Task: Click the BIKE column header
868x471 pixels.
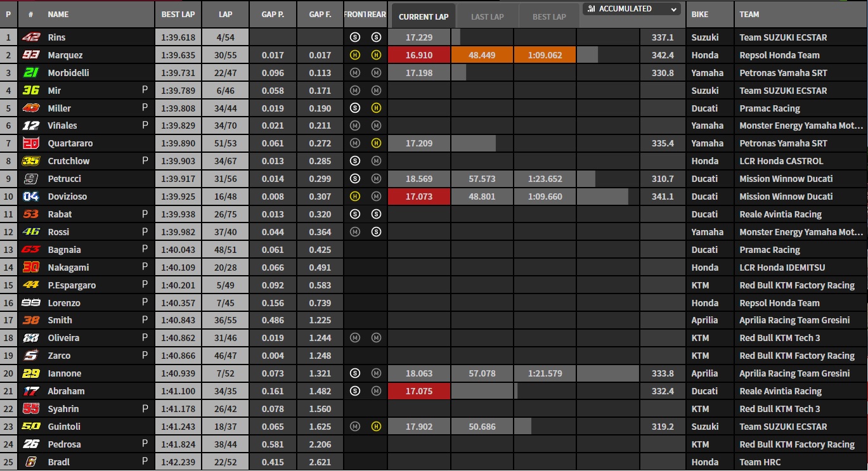Action: [700, 14]
